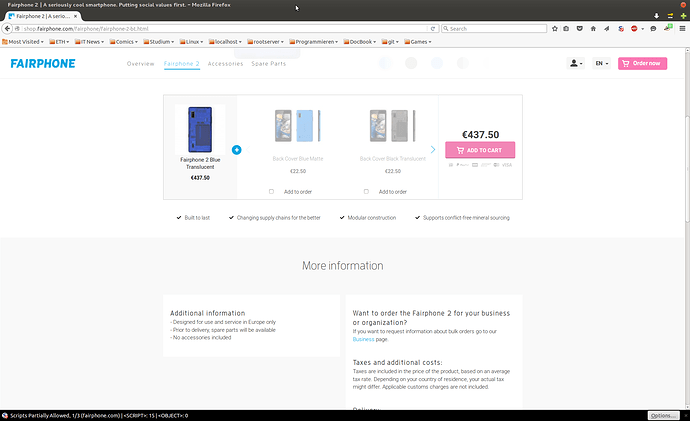Open the rootserver bookmarks folder
690x421 pixels.
pos(265,42)
